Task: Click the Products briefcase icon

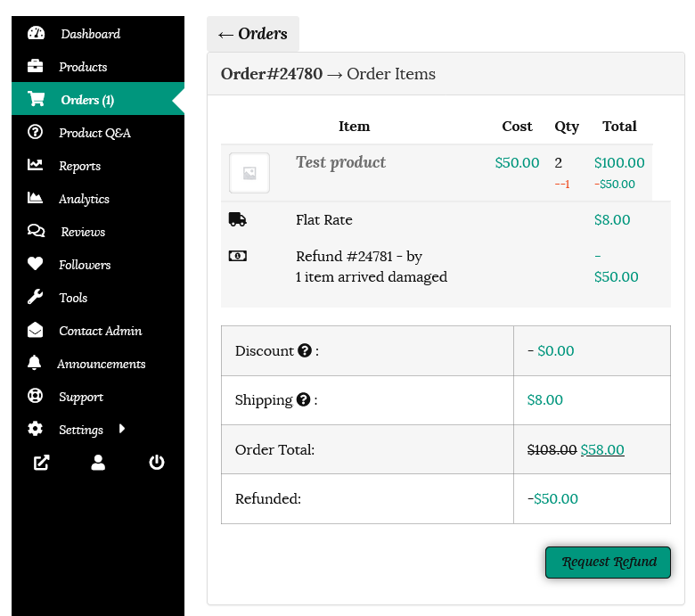Action: pyautogui.click(x=36, y=67)
